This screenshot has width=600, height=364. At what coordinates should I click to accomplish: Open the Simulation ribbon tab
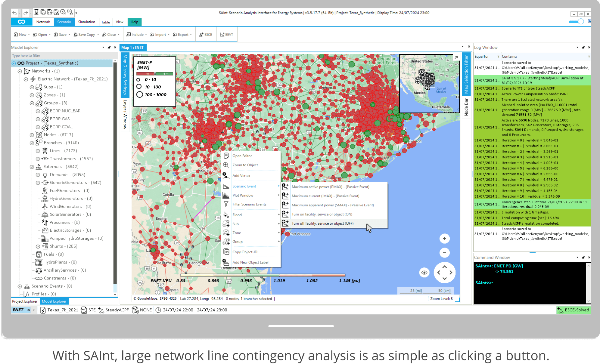(86, 22)
